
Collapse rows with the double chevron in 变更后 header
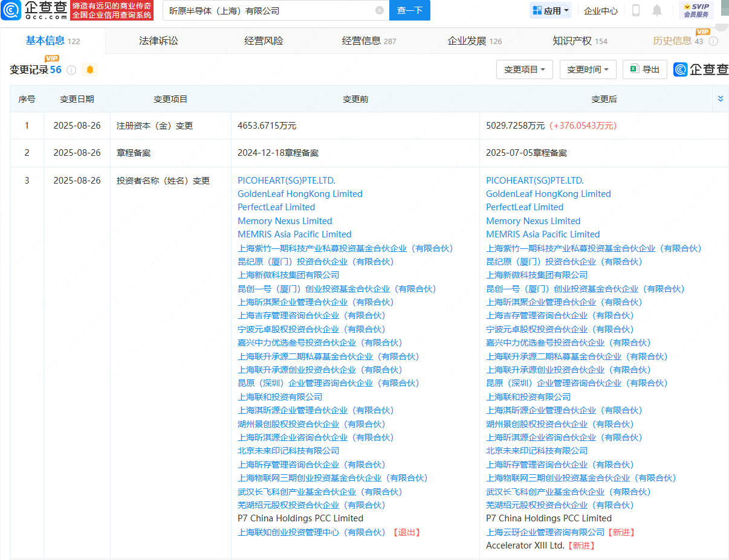pos(720,98)
